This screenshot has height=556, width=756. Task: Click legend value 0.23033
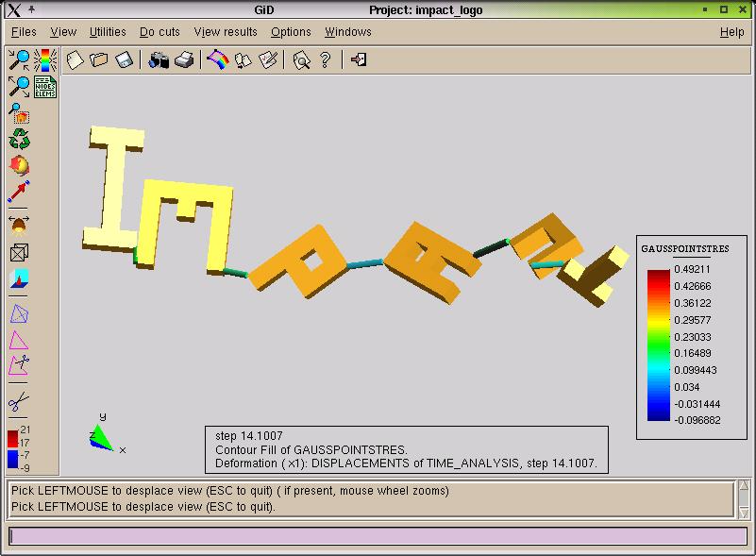pyautogui.click(x=693, y=337)
